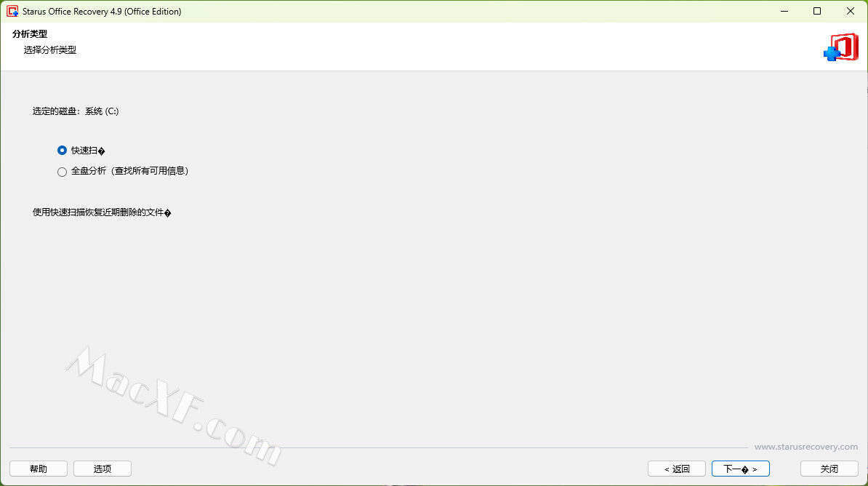
Task: Open the 帮助 help button
Action: 39,469
